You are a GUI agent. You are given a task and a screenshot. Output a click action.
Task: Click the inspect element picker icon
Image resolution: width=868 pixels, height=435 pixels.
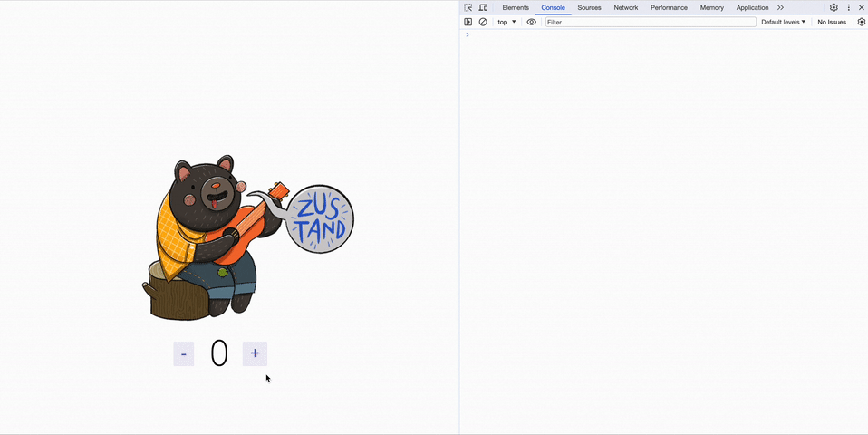click(468, 8)
